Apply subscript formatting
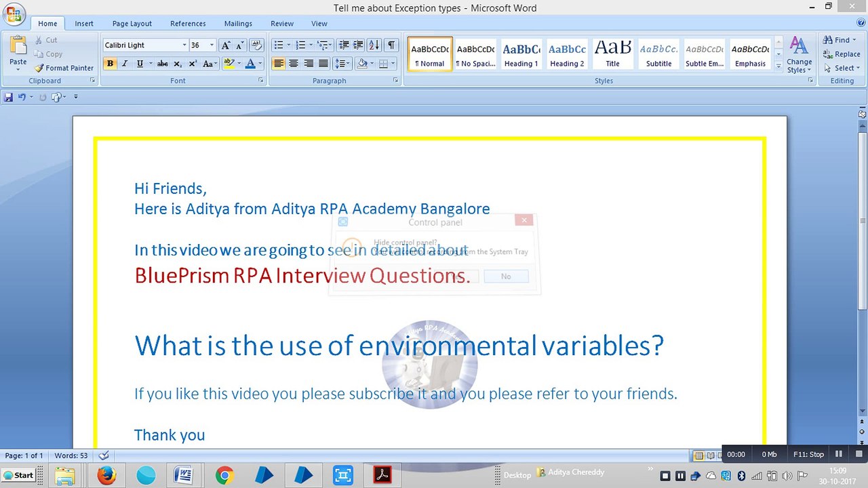 click(178, 64)
